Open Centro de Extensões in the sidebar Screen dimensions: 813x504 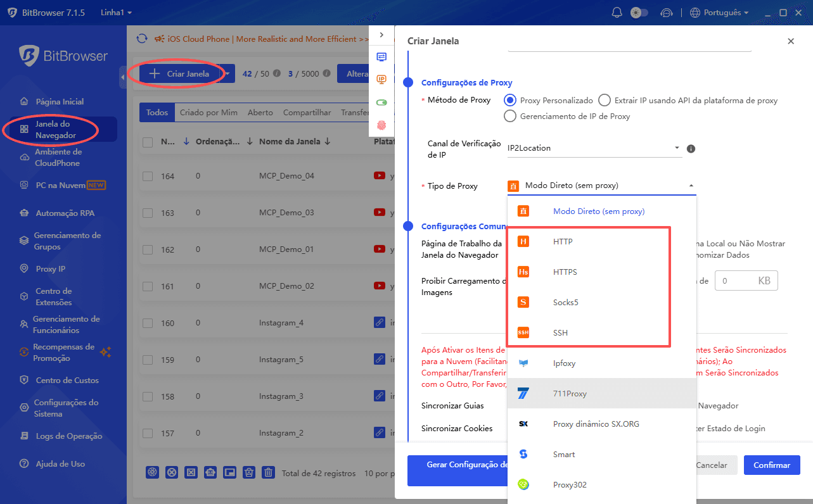pyautogui.click(x=53, y=297)
